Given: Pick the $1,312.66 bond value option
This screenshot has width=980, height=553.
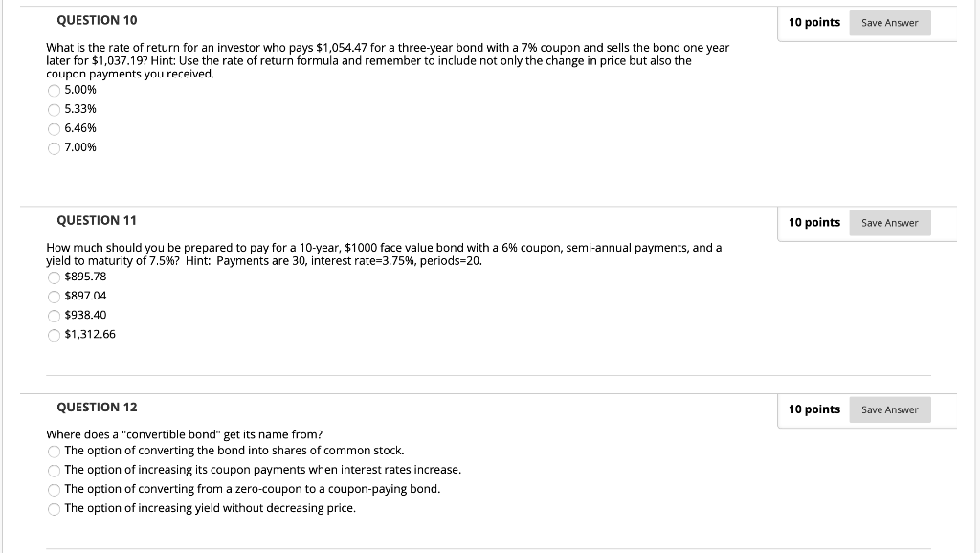Looking at the screenshot, I should [x=54, y=334].
